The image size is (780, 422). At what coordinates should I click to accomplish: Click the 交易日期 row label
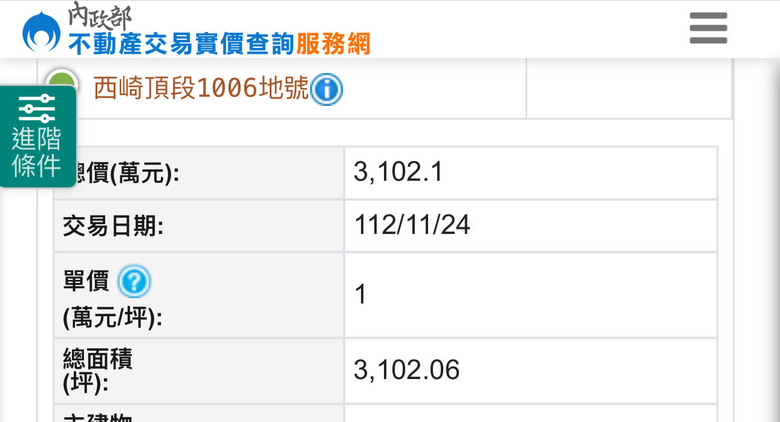[113, 226]
